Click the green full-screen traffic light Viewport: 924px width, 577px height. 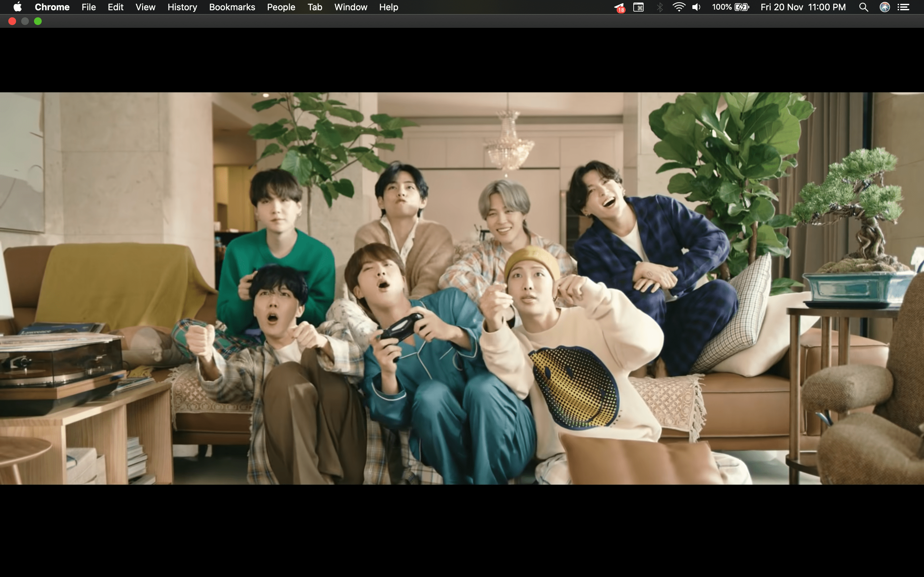pyautogui.click(x=38, y=21)
